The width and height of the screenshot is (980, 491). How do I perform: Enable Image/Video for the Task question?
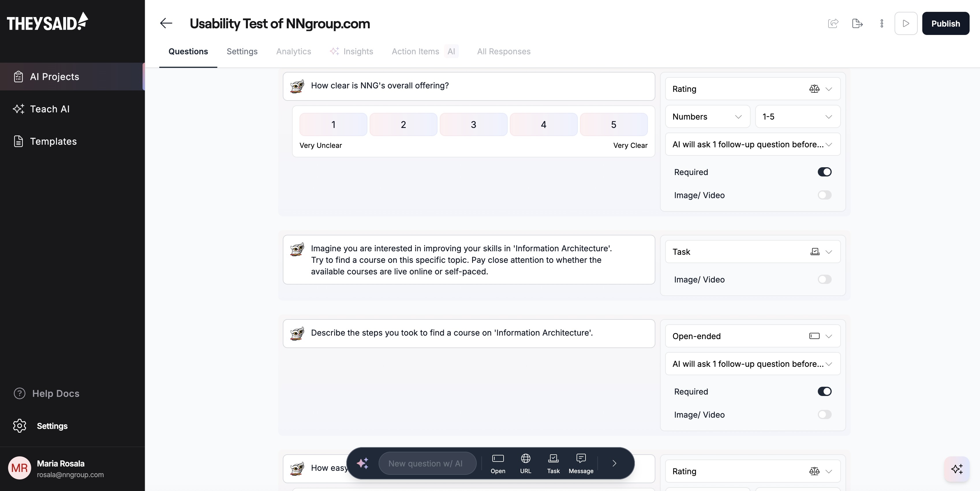click(x=824, y=280)
